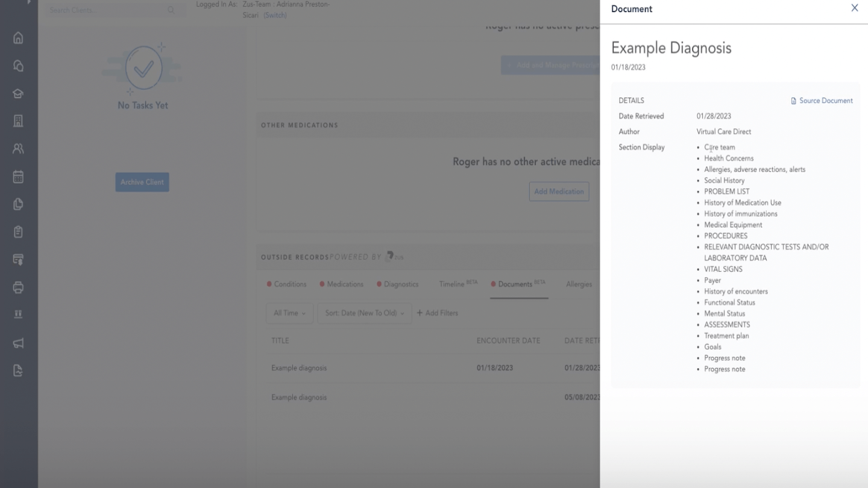Screen dimensions: 868x488
Task: Expand the All Time filter dropdown
Action: pyautogui.click(x=289, y=313)
